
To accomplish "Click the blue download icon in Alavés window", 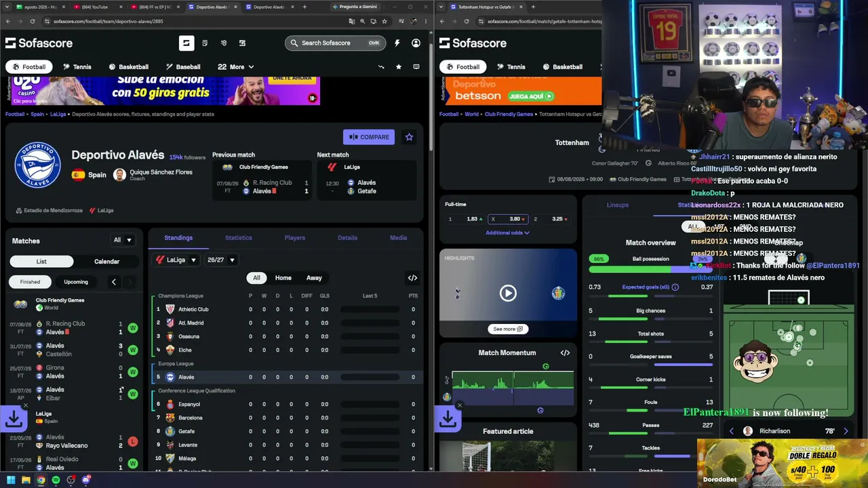I will click(x=14, y=419).
